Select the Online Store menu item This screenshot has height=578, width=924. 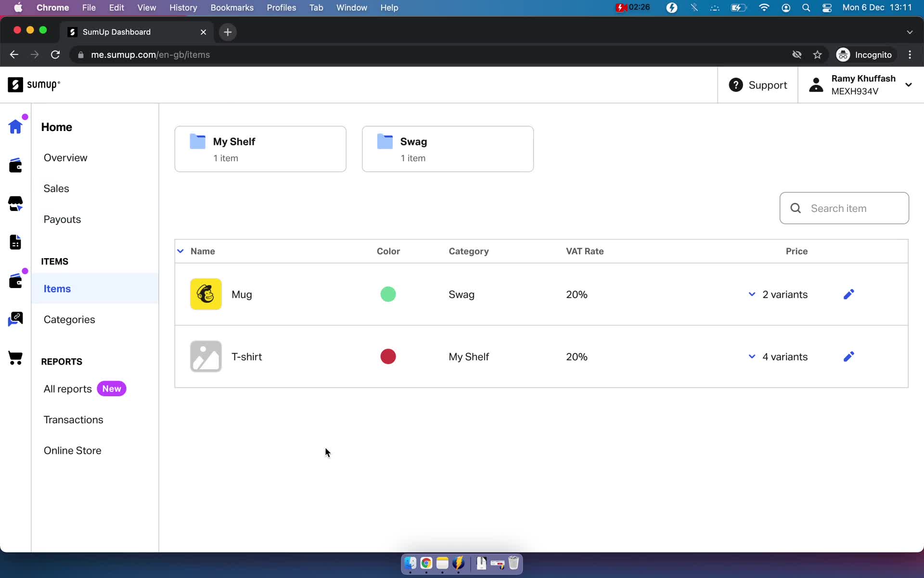tap(73, 450)
